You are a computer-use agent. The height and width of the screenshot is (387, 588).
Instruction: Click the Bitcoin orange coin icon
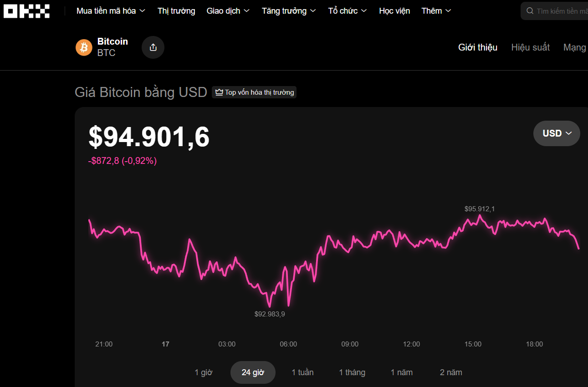tap(84, 47)
